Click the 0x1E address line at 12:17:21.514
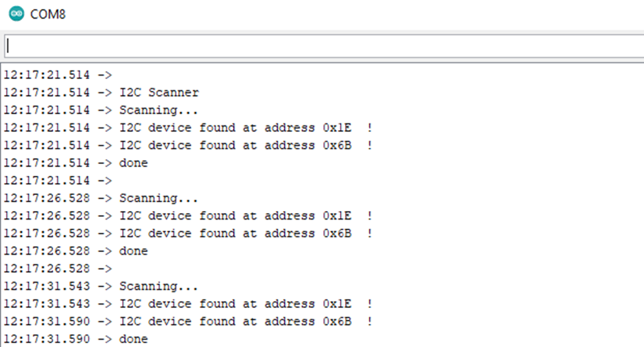The image size is (644, 347). point(187,128)
